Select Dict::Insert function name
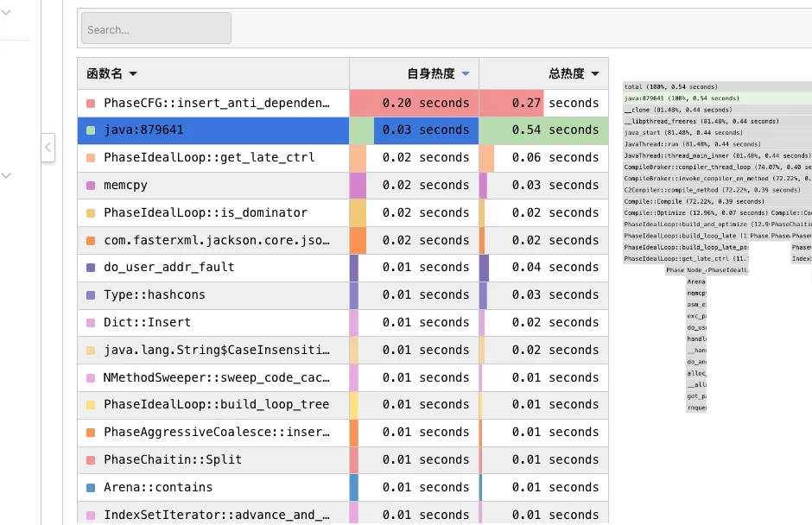The image size is (812, 525). click(147, 323)
